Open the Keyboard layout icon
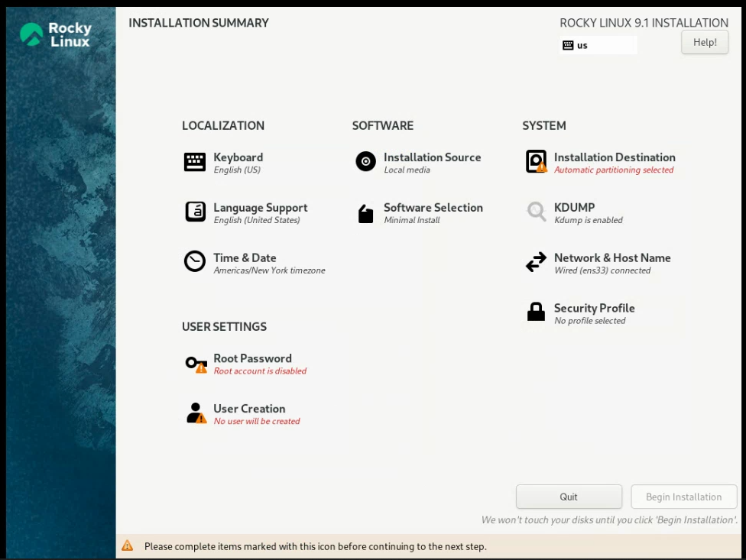The width and height of the screenshot is (746, 560). pyautogui.click(x=195, y=162)
